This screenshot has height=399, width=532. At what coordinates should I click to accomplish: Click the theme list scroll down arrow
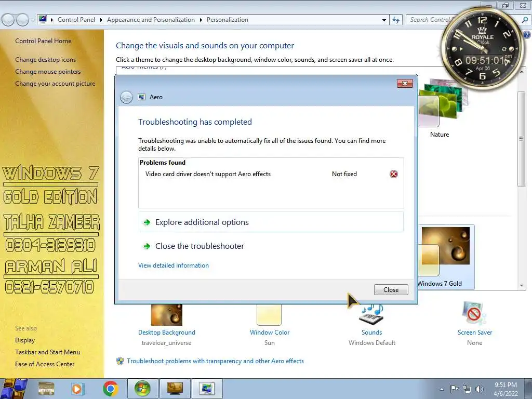tap(522, 286)
